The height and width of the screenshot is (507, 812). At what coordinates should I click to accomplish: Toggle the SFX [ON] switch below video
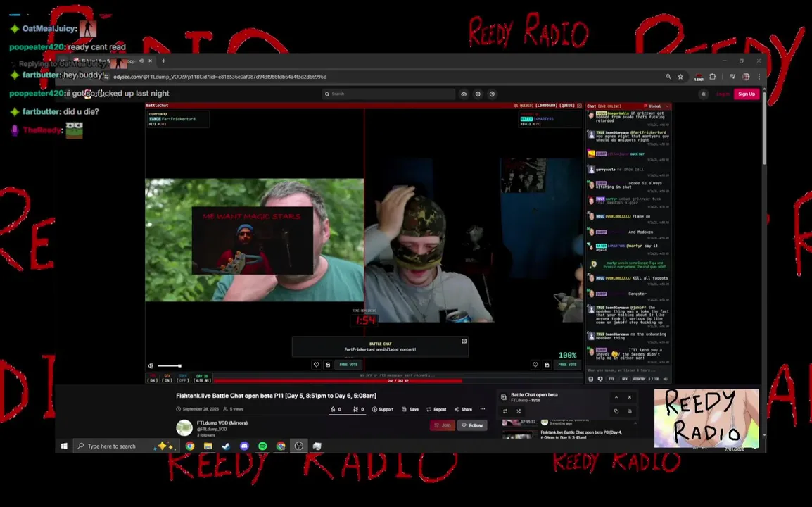point(167,378)
